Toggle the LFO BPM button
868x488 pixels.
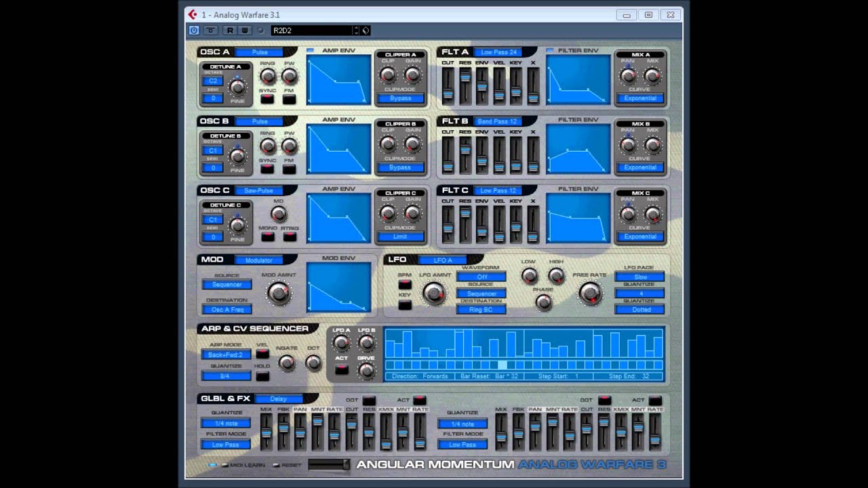[x=405, y=284]
